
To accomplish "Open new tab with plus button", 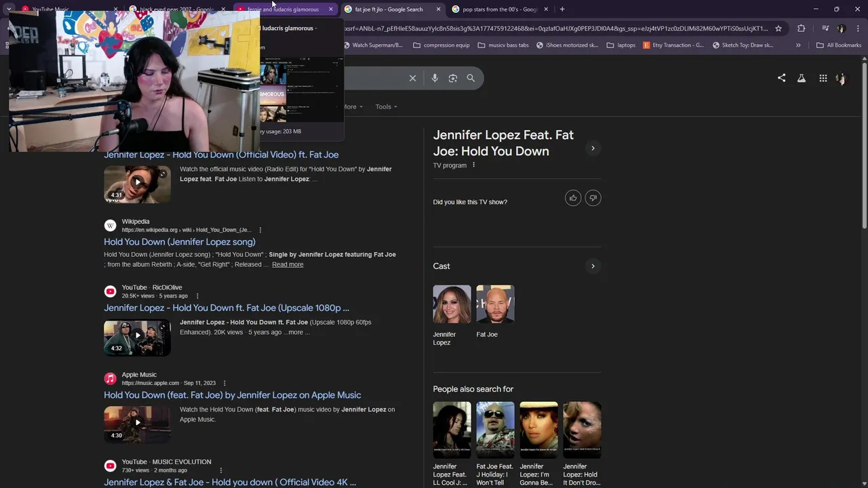I will pyautogui.click(x=562, y=9).
